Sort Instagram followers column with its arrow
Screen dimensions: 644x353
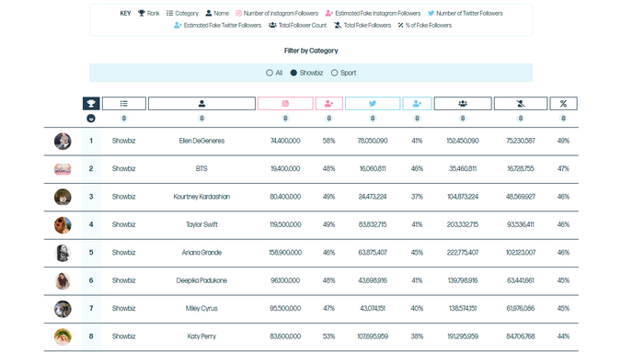click(285, 119)
